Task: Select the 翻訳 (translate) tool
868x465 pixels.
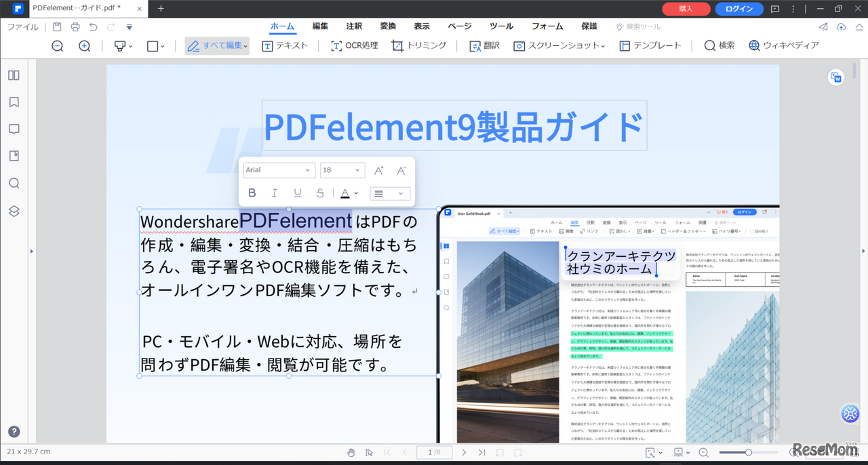Action: coord(484,45)
